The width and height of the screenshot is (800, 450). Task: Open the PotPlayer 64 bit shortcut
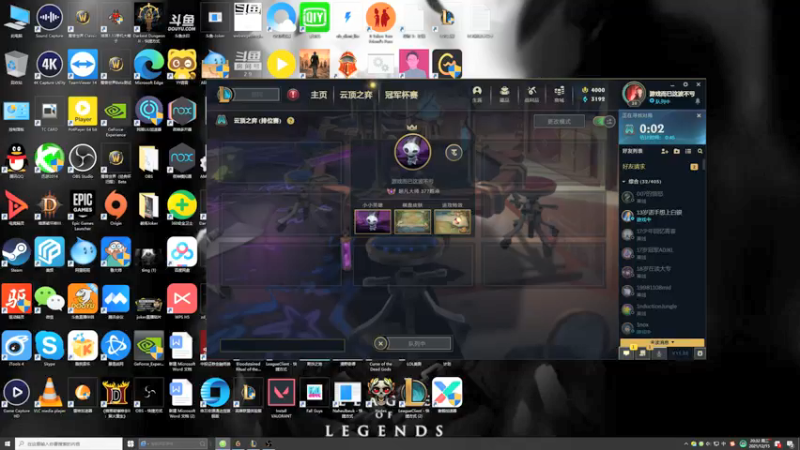coord(83,114)
